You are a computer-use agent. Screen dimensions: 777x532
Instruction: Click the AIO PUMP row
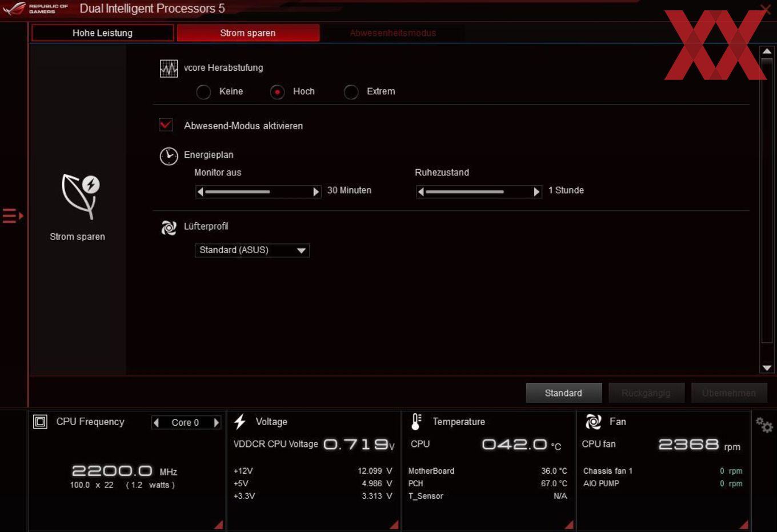point(663,483)
